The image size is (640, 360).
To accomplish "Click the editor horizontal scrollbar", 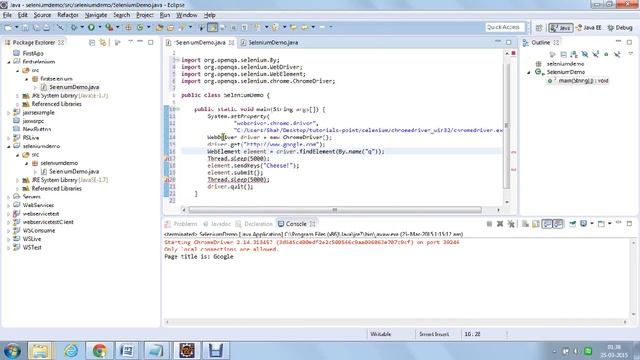I will pos(335,210).
